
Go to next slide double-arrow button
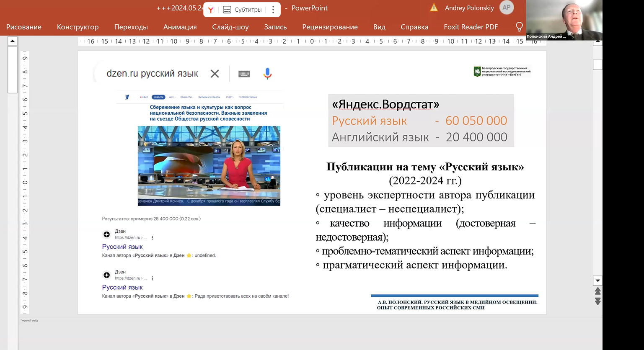click(598, 301)
